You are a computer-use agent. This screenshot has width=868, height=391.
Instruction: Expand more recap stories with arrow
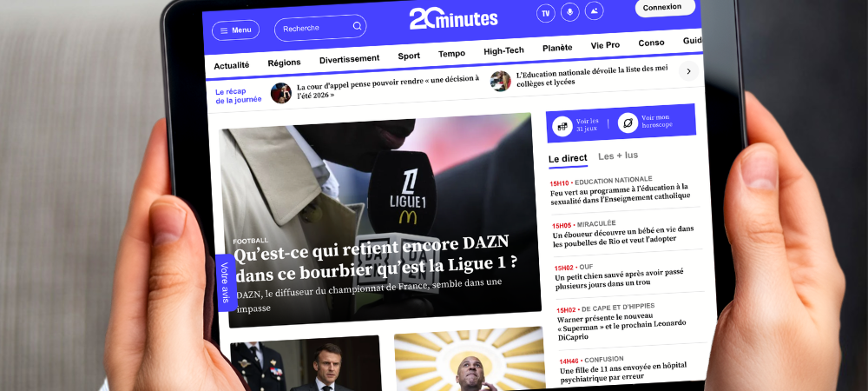(x=688, y=71)
